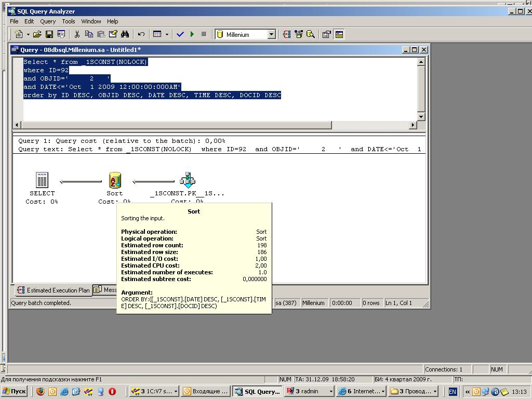
Task: Select the Sort operator in execution plan
Action: tap(115, 181)
